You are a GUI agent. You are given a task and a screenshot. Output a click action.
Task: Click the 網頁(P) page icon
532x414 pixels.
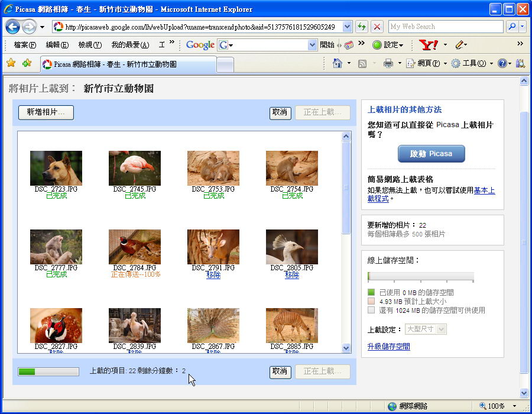411,63
